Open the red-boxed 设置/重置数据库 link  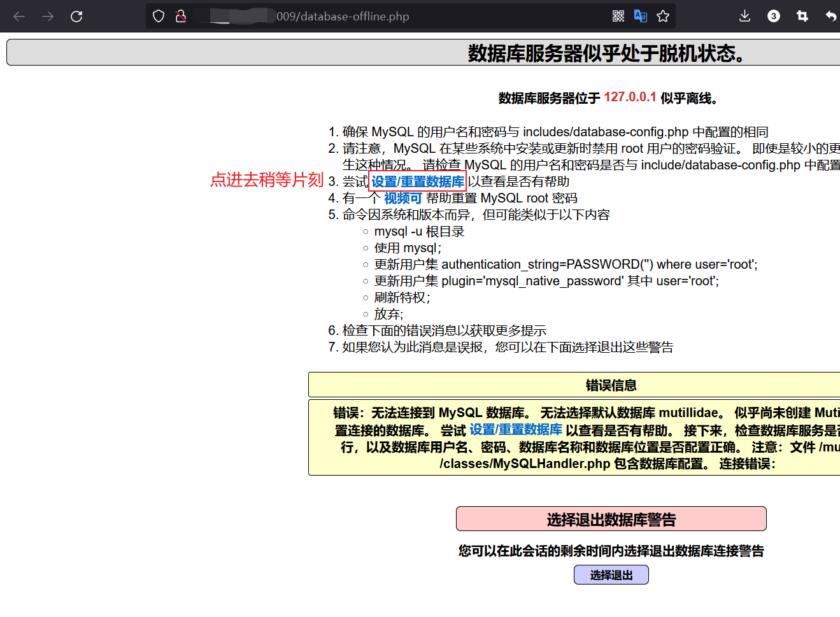pos(417,181)
